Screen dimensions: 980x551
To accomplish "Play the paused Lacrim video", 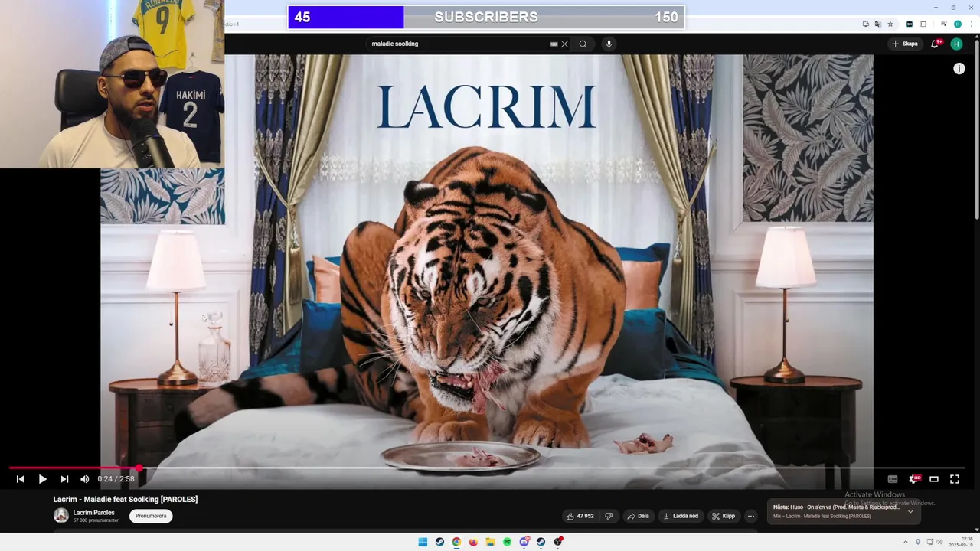I will (42, 479).
